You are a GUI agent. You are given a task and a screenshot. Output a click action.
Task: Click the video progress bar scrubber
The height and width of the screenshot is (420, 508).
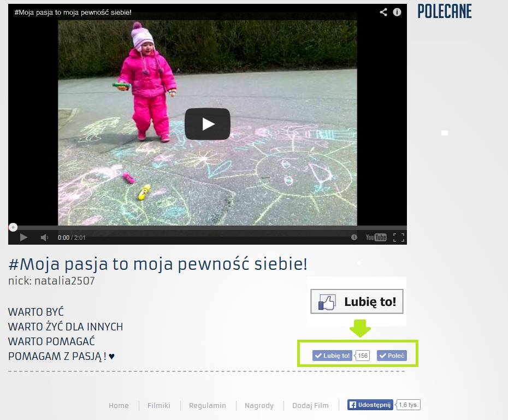tap(13, 227)
